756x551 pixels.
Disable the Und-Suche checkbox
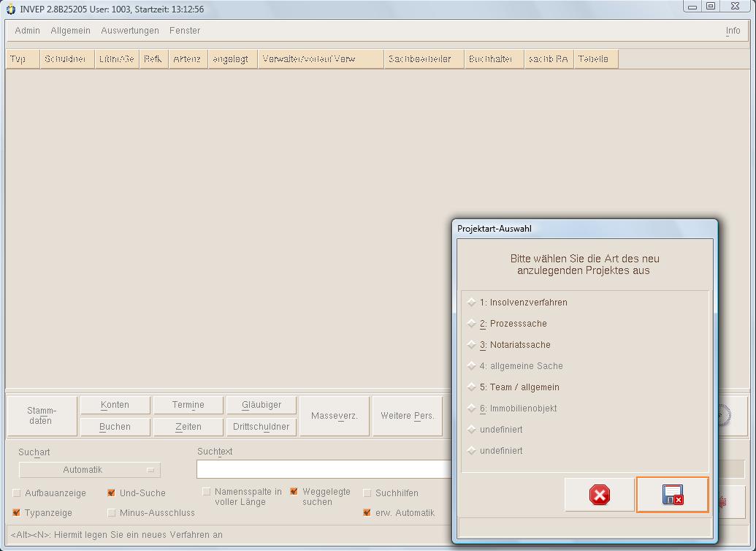(x=111, y=493)
